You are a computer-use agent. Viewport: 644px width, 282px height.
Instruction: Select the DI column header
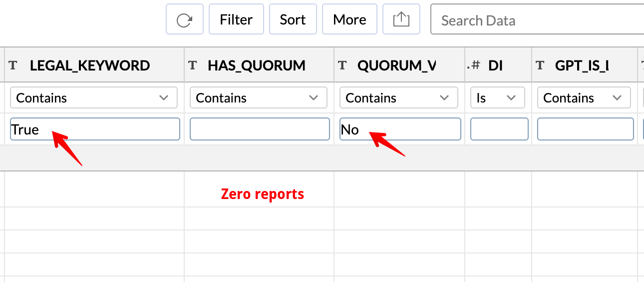[498, 65]
